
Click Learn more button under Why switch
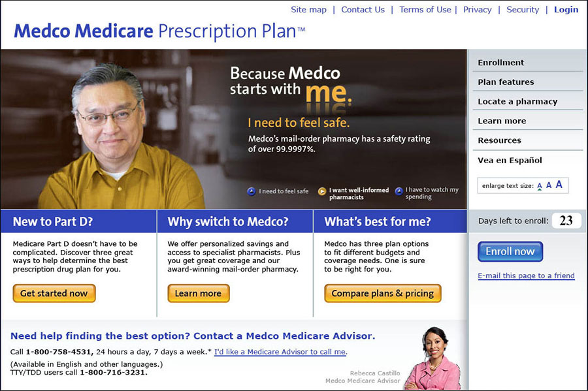199,293
